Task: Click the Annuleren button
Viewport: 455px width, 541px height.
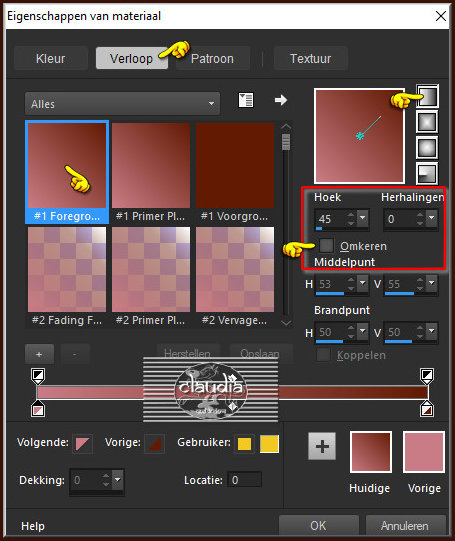Action: click(x=405, y=526)
